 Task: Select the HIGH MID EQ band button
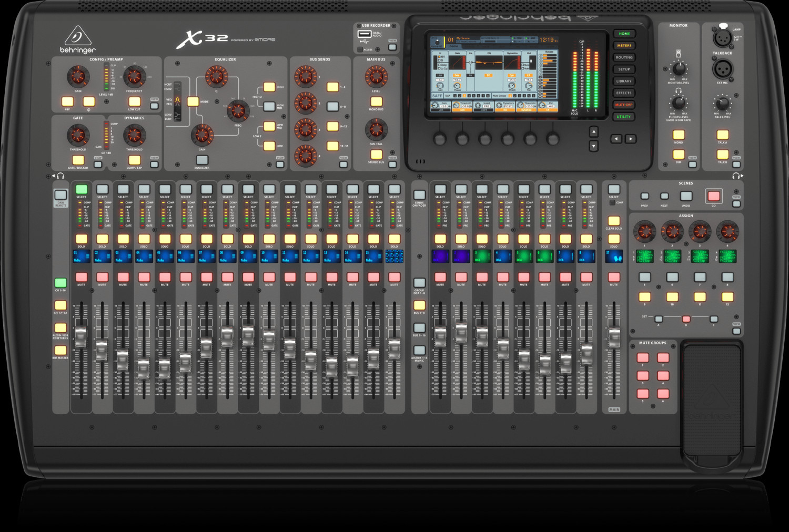pos(269,107)
